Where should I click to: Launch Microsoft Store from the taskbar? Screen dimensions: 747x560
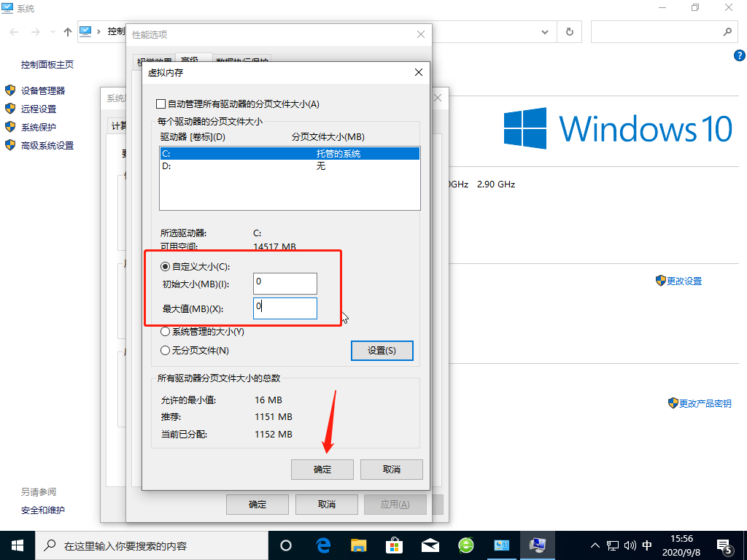coord(394,545)
